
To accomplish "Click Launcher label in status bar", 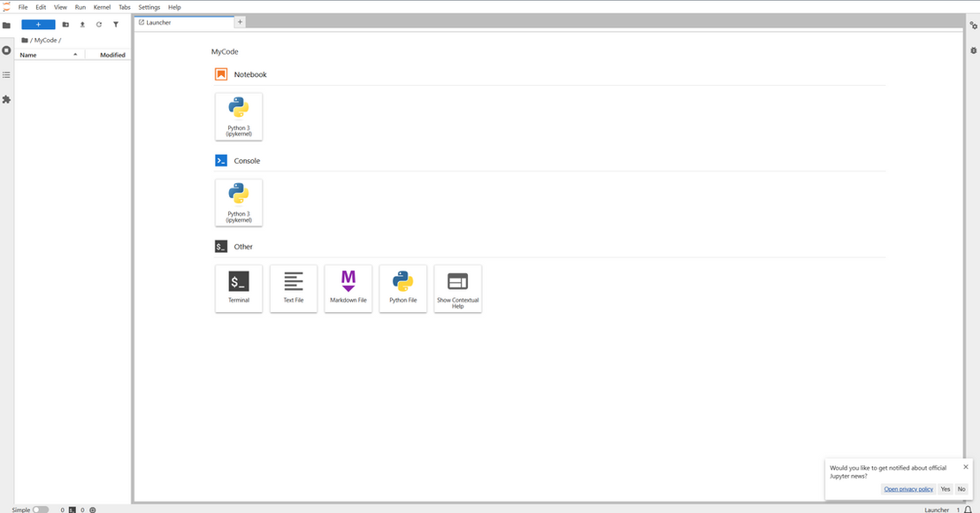I will (937, 509).
